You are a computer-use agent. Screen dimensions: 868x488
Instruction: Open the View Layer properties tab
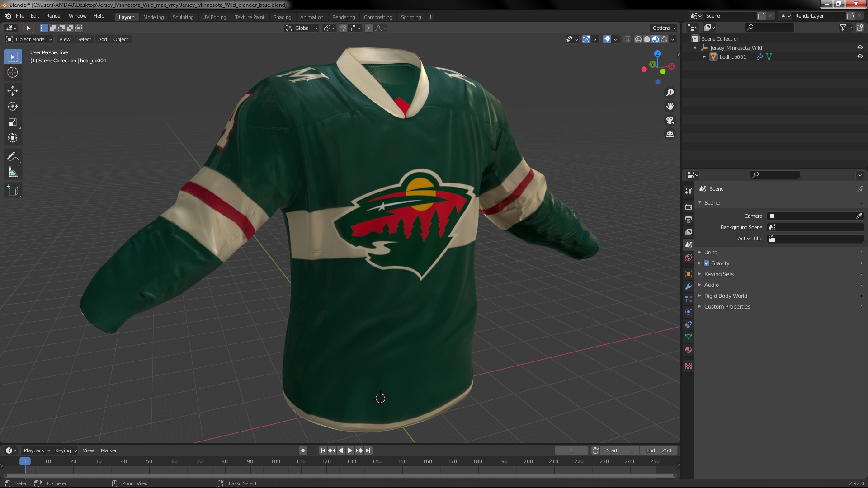click(x=688, y=232)
